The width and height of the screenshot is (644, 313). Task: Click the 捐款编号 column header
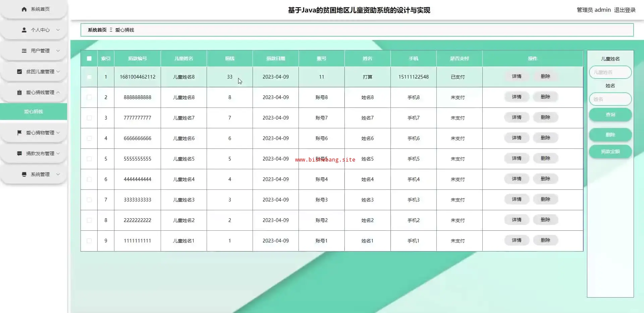(138, 58)
